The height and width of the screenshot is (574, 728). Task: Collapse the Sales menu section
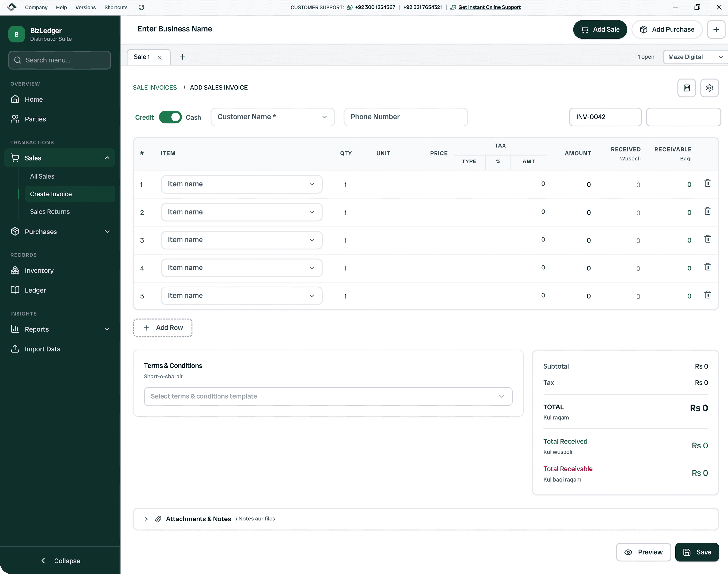coord(60,158)
